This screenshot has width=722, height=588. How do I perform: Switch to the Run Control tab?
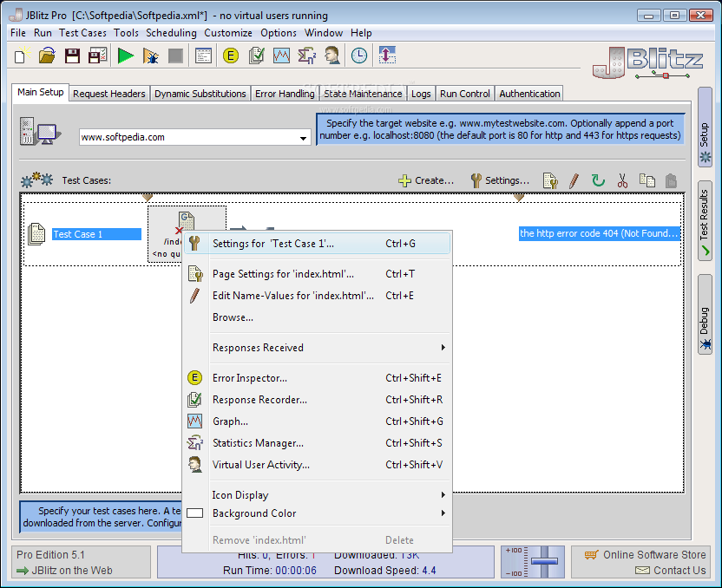point(464,94)
